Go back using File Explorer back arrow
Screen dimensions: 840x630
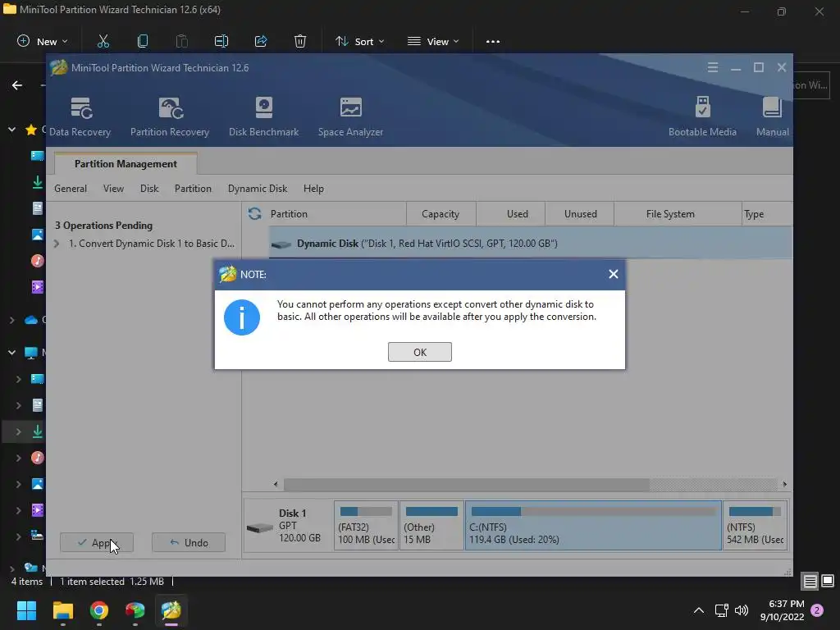click(17, 85)
